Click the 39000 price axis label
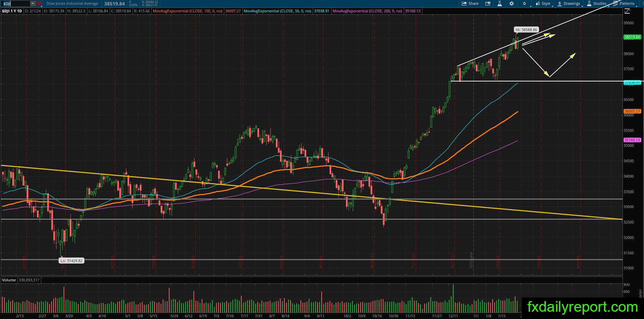This screenshot has height=319, width=644. 629,23
